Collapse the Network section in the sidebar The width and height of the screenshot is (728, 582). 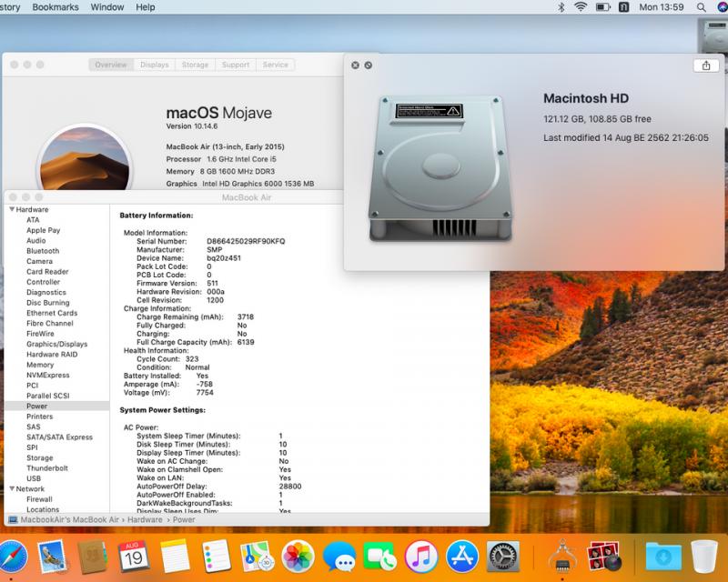[x=12, y=488]
